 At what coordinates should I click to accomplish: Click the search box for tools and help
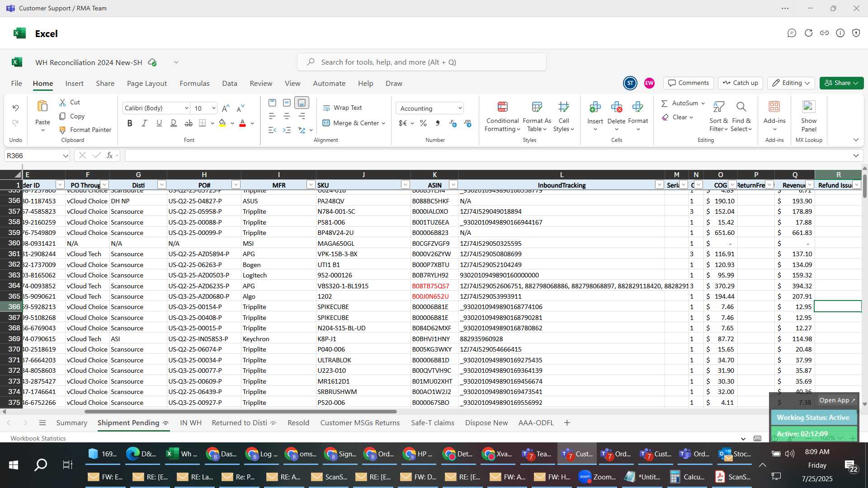[x=421, y=62]
